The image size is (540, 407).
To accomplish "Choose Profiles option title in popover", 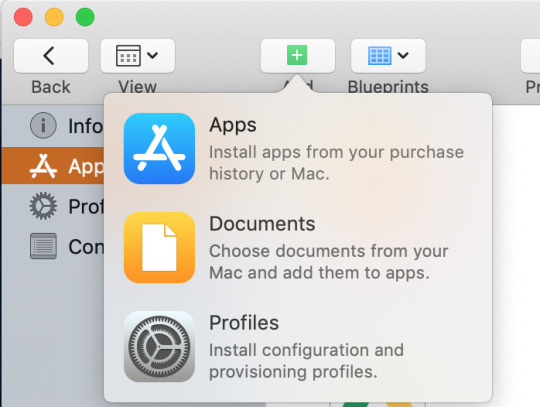I will pyautogui.click(x=244, y=323).
